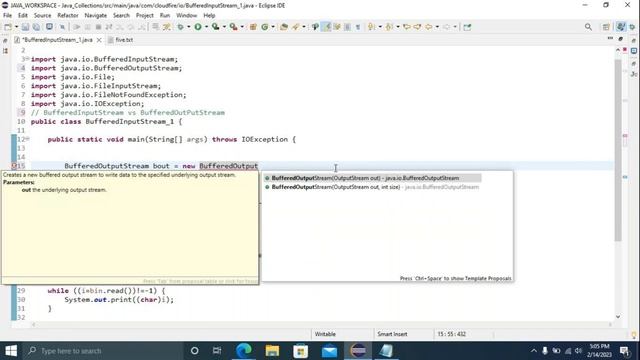Toggle Mark Occurrences highlighter icon
Viewport: 640px width, 360px height.
click(x=326, y=27)
